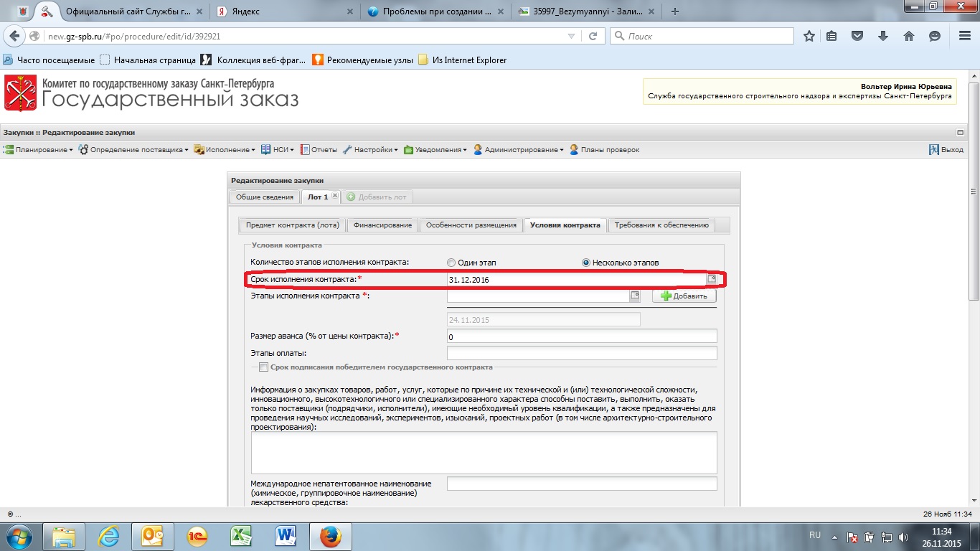Viewport: 980px width, 551px height.
Task: Show hidden system tray icons
Action: [834, 537]
